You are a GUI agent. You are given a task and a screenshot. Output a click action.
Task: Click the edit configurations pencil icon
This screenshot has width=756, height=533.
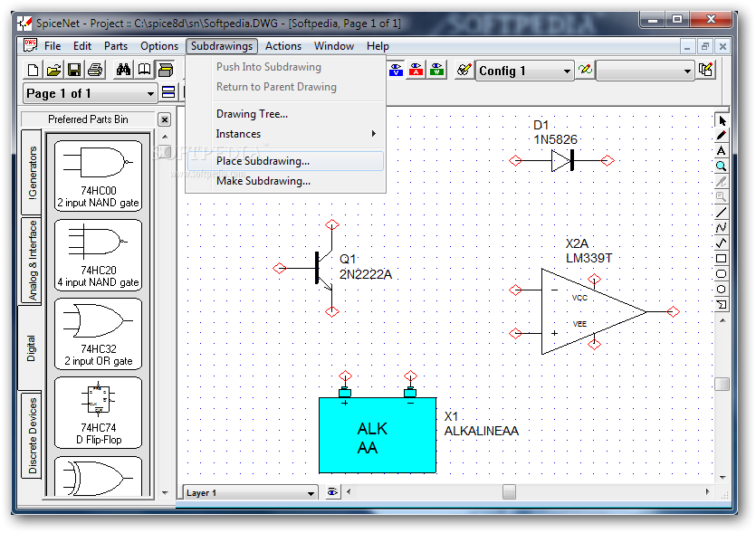464,71
